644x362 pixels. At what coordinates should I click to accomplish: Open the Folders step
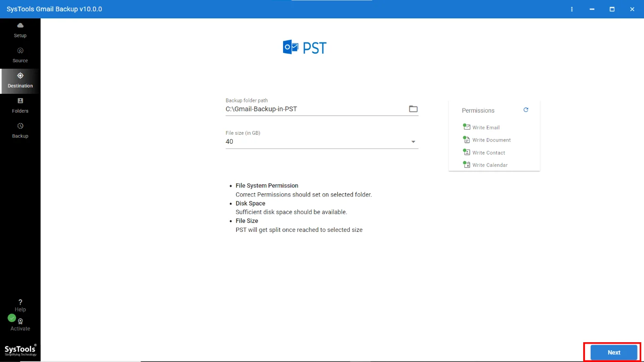point(20,106)
